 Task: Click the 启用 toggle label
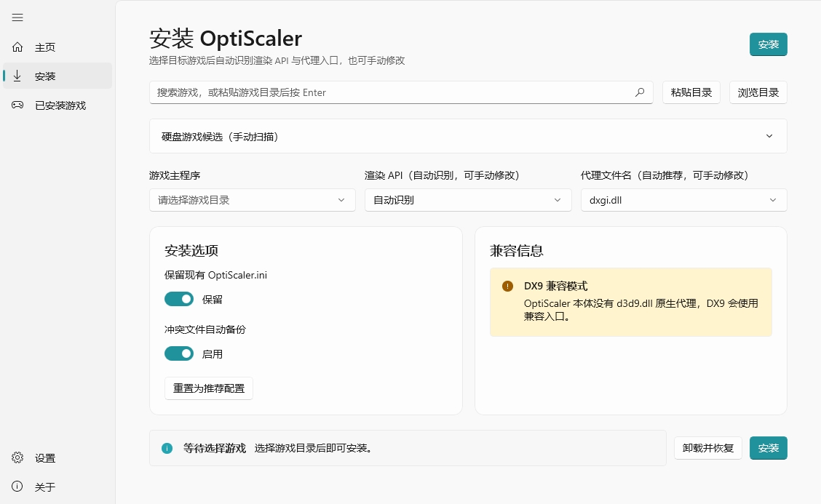tap(212, 353)
